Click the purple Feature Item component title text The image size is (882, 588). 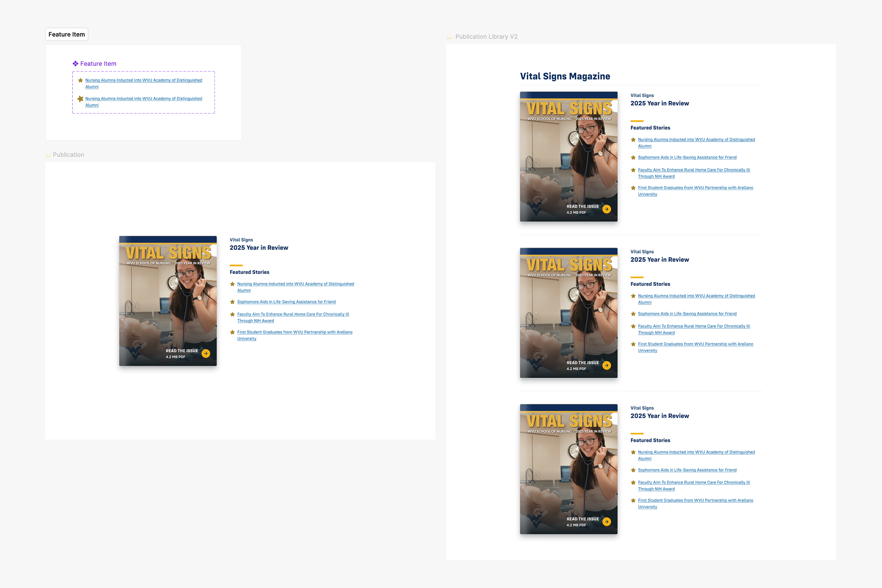tap(98, 64)
